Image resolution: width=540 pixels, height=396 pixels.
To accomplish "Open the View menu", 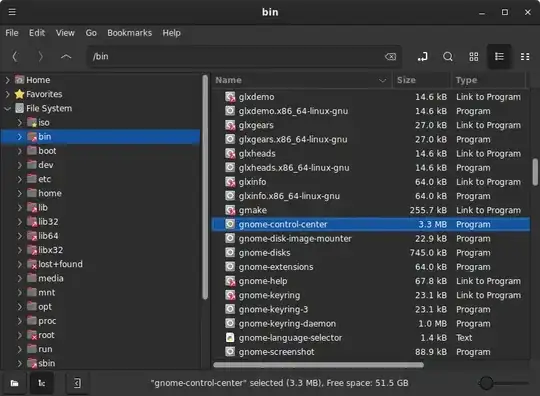I will 65,33.
